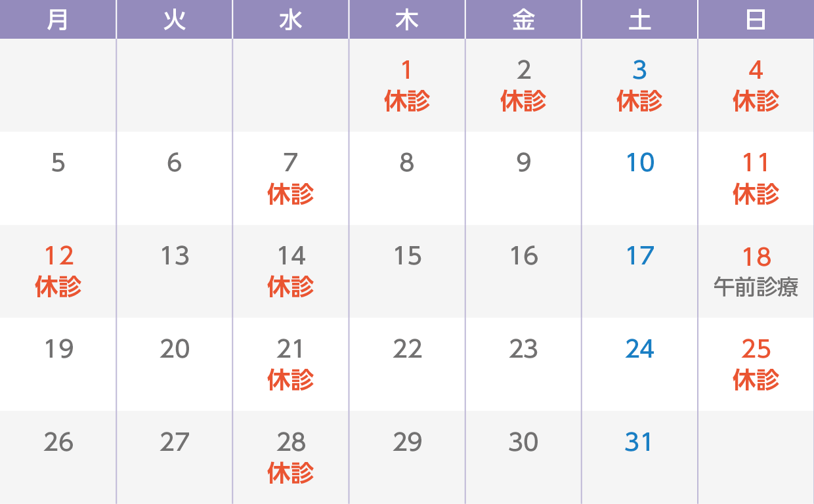Click the 月 (Monday) column header

[x=58, y=20]
